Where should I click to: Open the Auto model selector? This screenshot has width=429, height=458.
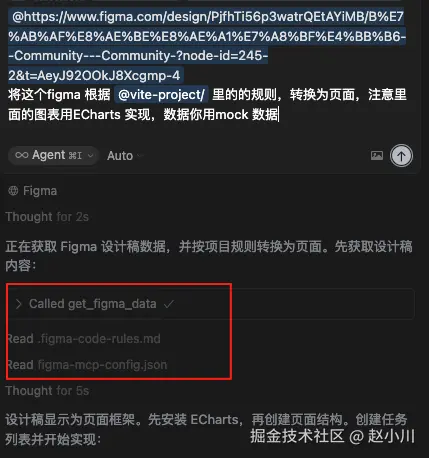[125, 156]
